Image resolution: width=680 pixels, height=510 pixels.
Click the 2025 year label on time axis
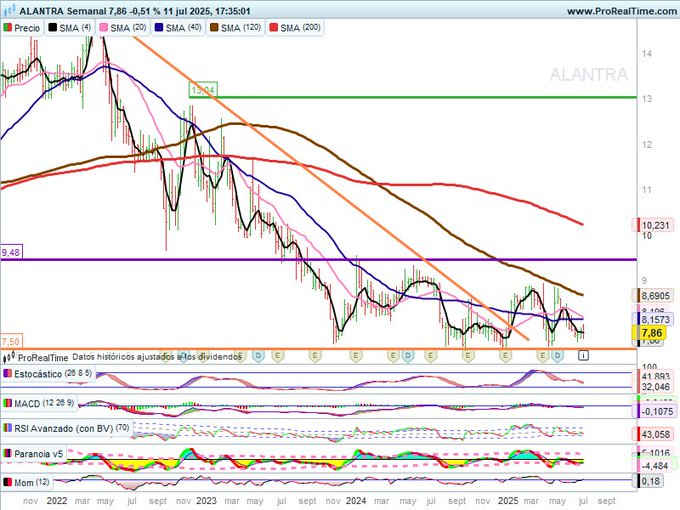click(x=508, y=501)
